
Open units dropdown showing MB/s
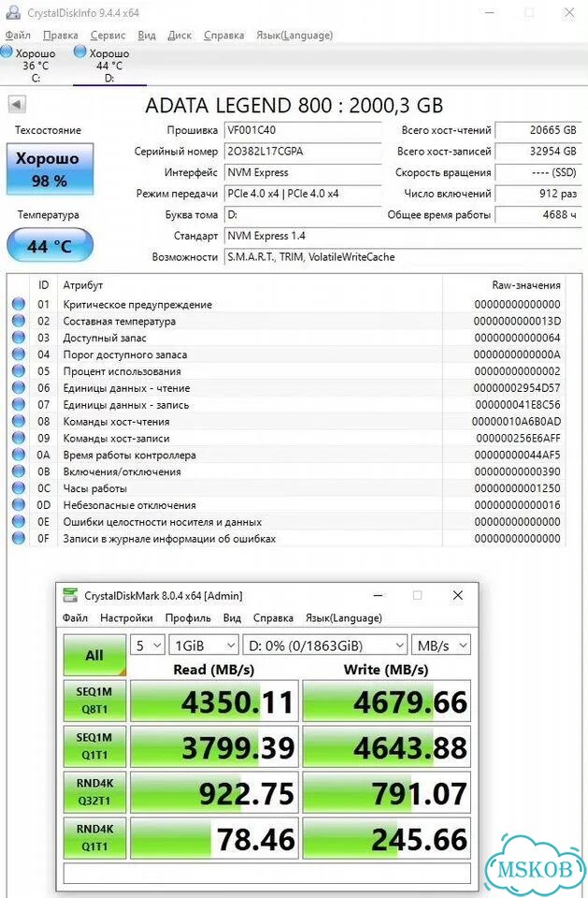pyautogui.click(x=441, y=645)
